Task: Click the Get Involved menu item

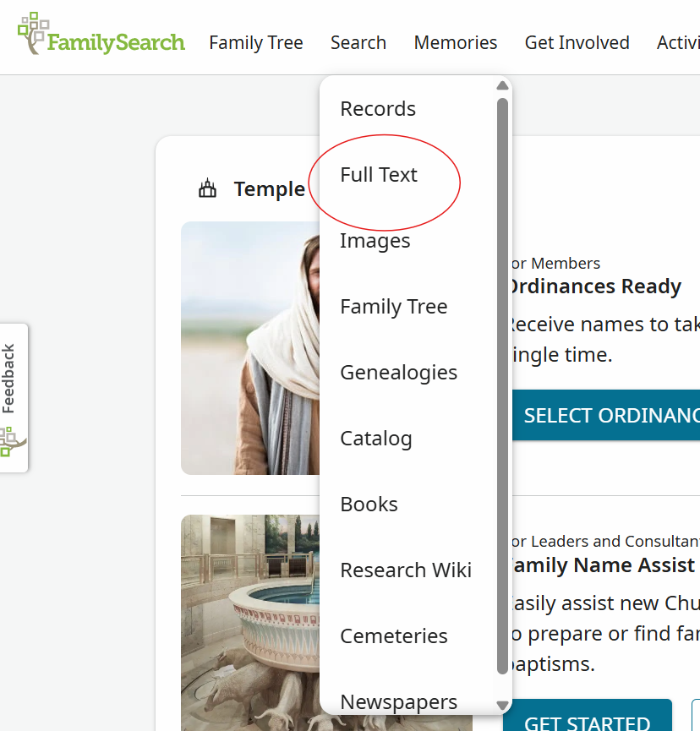Action: point(577,42)
